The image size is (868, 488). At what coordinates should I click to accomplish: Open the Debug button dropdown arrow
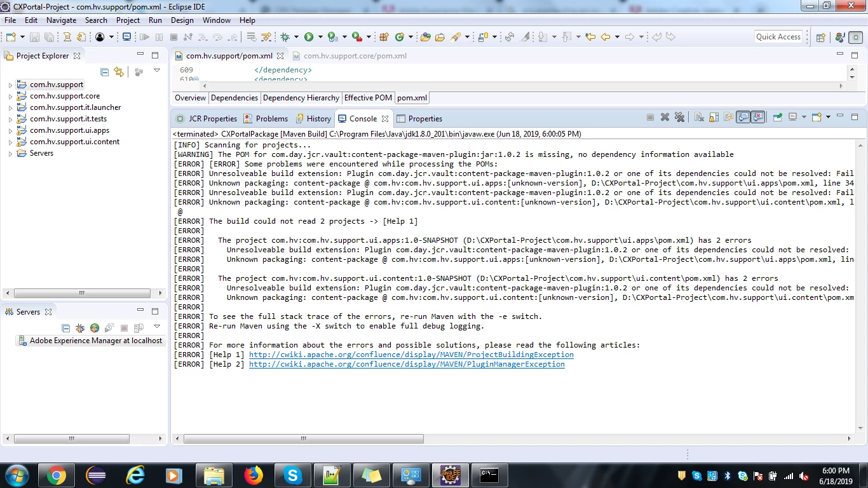(296, 37)
